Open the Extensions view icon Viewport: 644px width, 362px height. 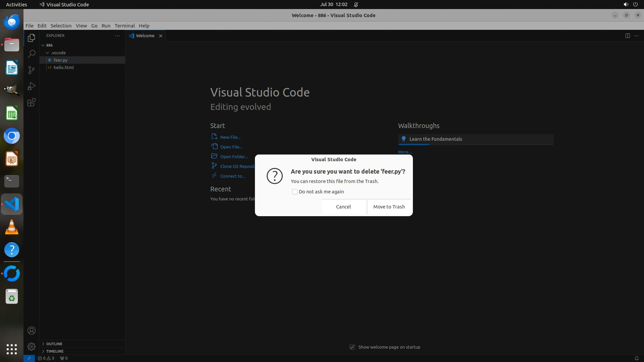coord(32,102)
